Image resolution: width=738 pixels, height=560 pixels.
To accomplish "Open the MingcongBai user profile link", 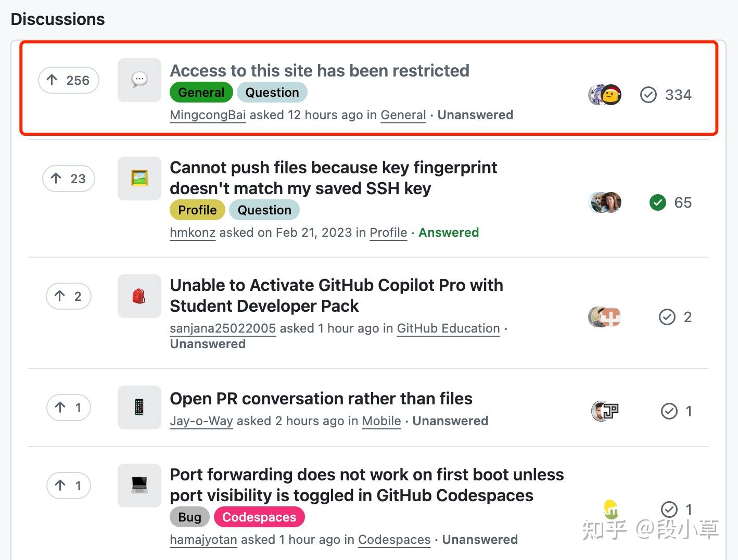I will pyautogui.click(x=207, y=115).
